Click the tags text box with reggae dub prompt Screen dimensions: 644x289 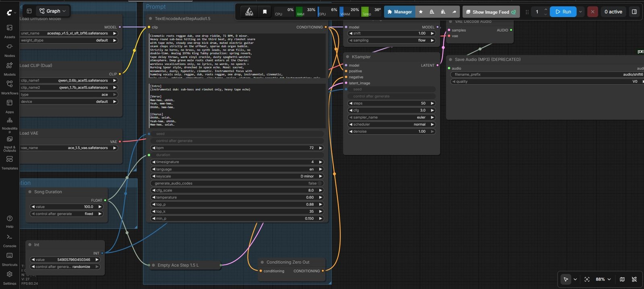tap(237, 55)
